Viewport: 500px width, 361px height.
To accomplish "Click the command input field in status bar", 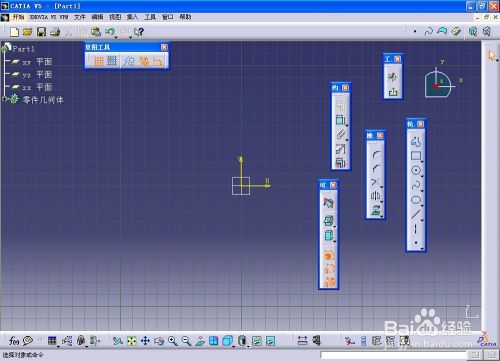I will click(x=393, y=355).
